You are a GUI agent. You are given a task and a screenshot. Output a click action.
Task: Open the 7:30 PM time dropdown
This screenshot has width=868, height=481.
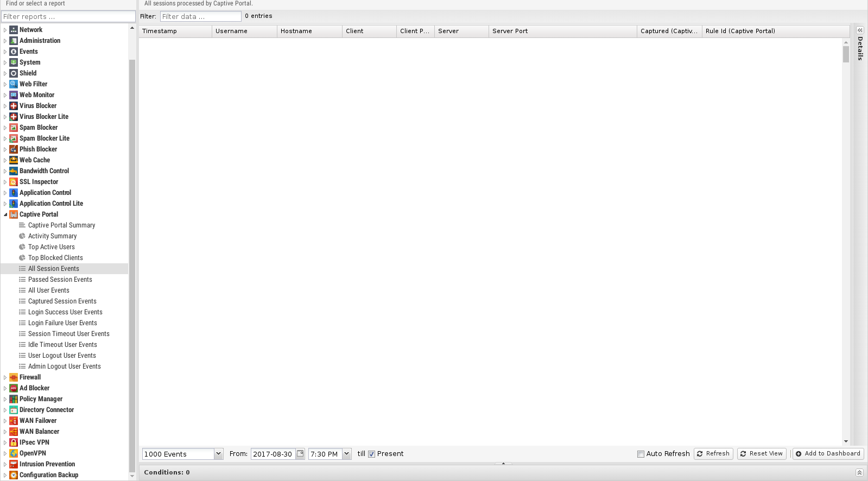click(346, 454)
